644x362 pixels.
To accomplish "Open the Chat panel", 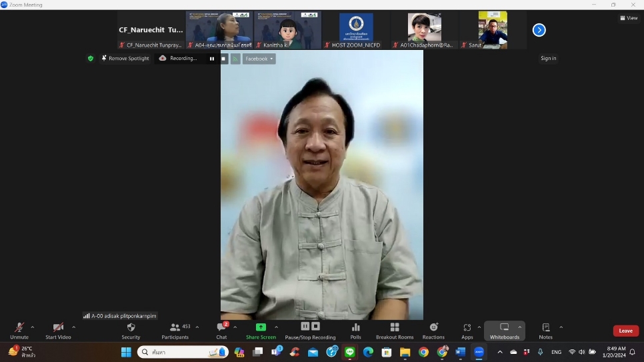I will (221, 331).
